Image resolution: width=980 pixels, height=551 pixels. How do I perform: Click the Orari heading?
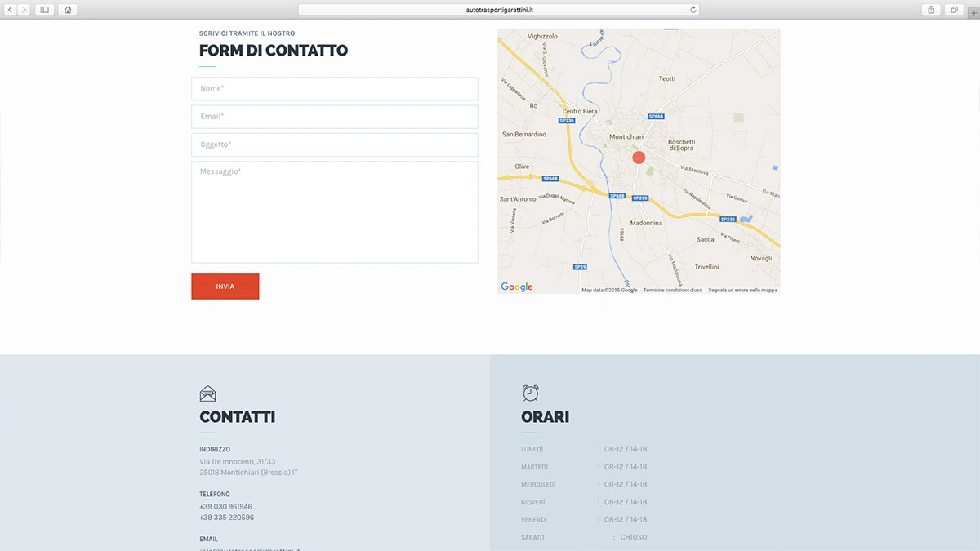(545, 417)
